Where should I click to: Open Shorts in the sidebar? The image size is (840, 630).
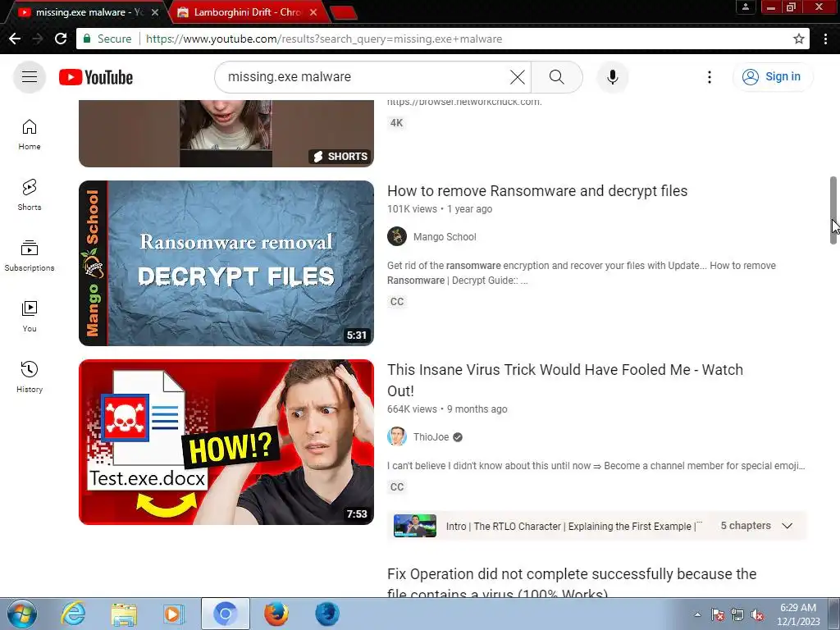[x=30, y=195]
